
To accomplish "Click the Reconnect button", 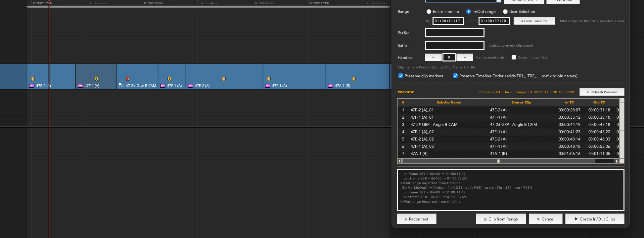I will coord(417,219).
